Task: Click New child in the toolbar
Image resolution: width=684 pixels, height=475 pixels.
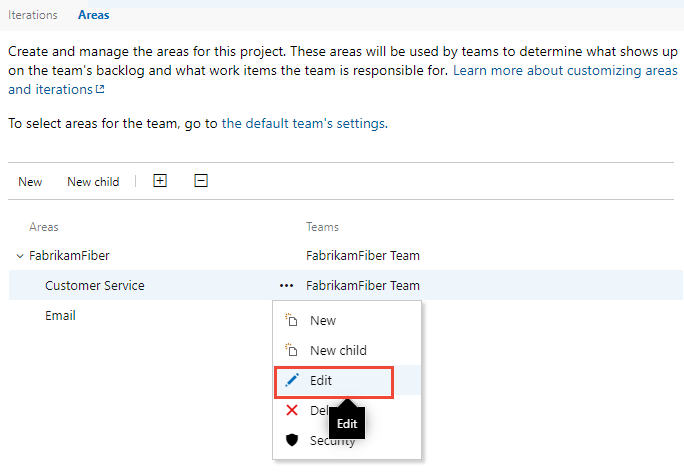Action: pos(93,182)
